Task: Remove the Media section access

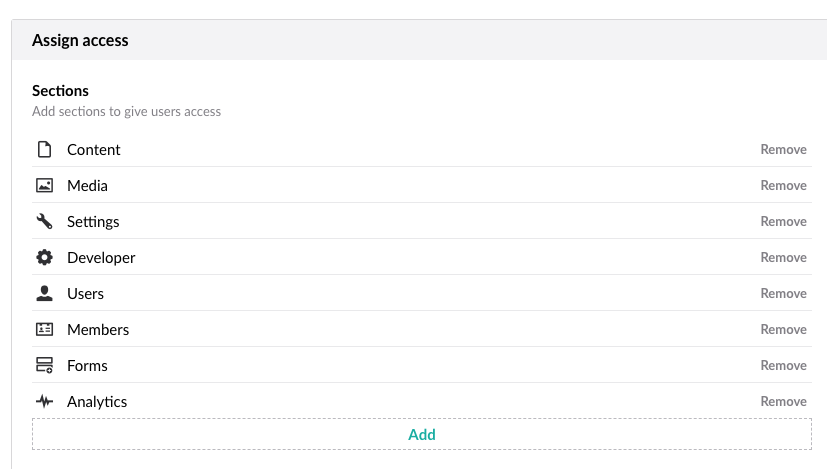Action: pyautogui.click(x=783, y=185)
